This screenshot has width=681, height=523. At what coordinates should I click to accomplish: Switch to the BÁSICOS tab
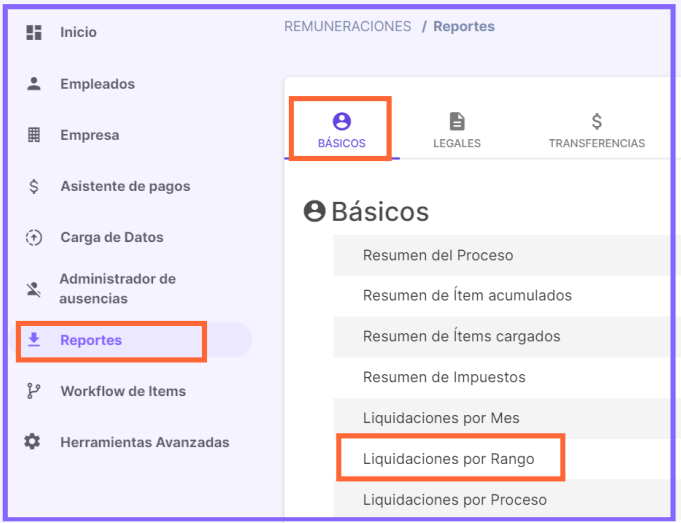pos(342,129)
